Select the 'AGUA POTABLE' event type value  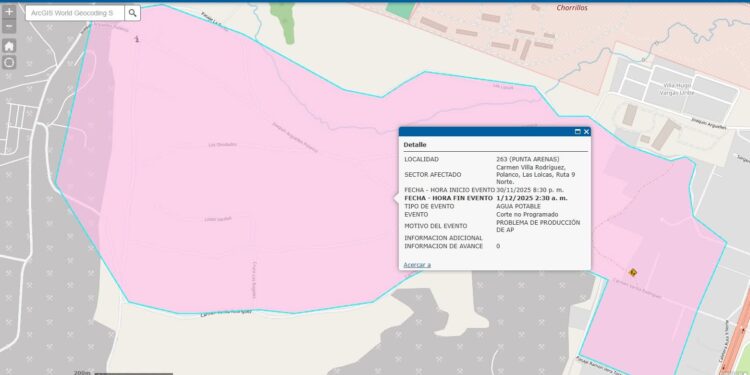pos(518,206)
